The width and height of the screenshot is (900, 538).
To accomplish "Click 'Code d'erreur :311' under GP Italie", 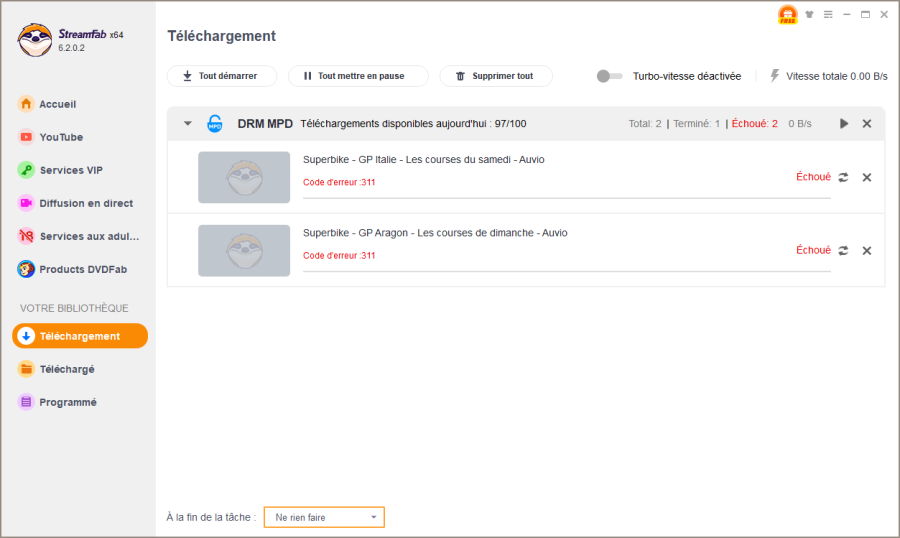I will click(x=339, y=182).
